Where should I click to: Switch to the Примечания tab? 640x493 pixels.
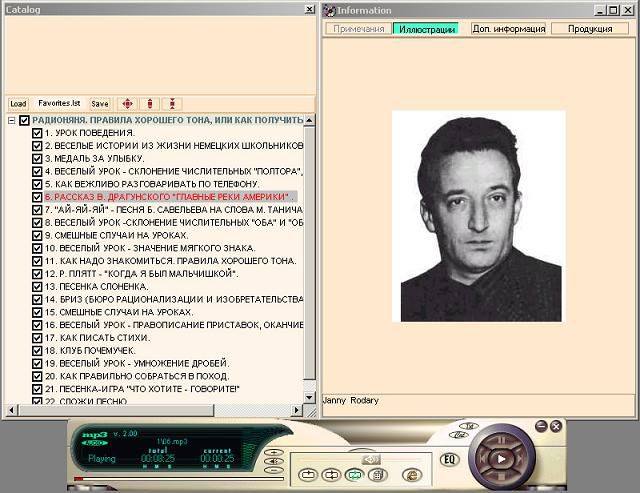(x=359, y=29)
